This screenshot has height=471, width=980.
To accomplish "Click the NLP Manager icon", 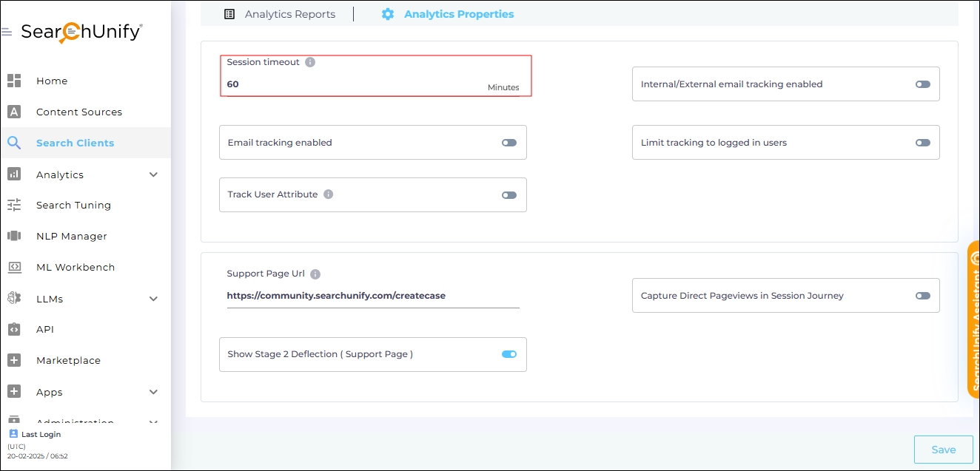I will point(14,236).
